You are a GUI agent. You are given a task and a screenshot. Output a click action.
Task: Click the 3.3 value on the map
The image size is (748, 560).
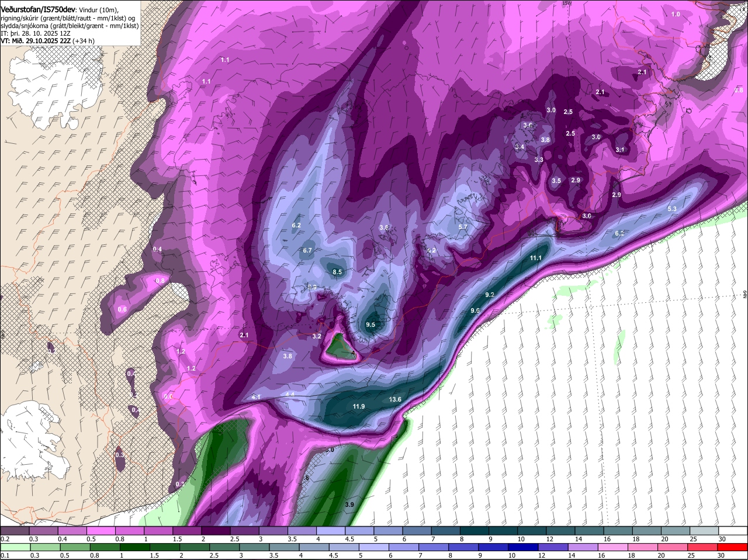(x=539, y=160)
